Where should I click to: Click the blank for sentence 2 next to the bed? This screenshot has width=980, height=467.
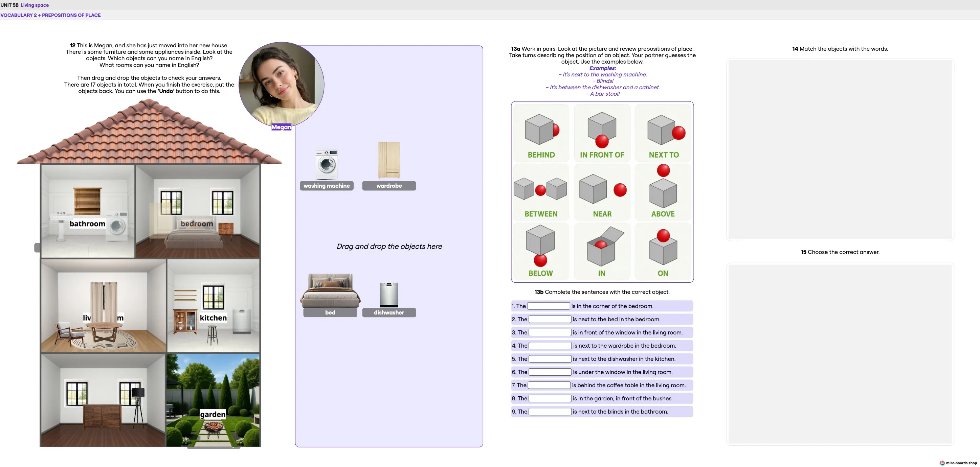click(x=550, y=319)
